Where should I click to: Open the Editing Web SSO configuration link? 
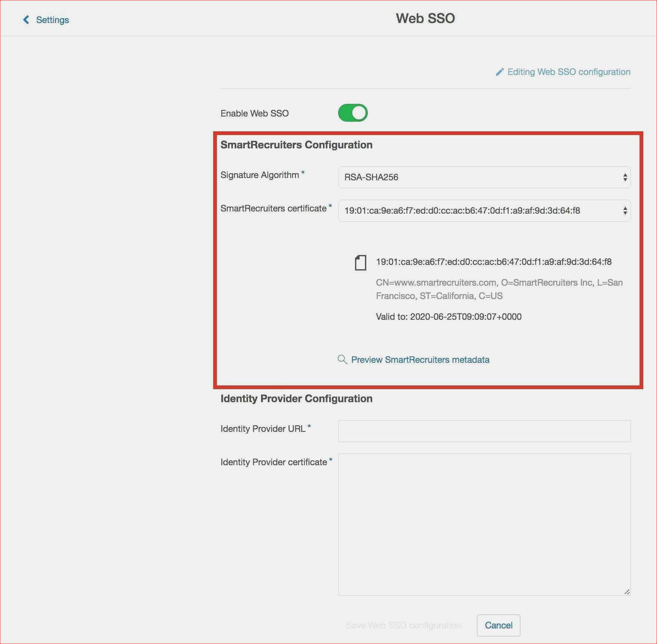(x=568, y=72)
